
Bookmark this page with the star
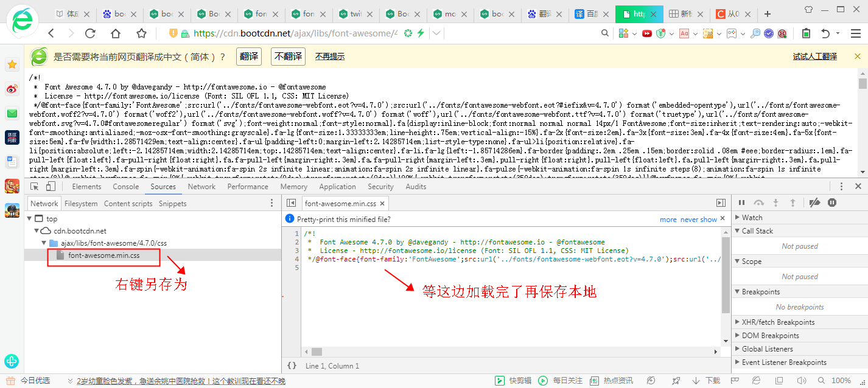pyautogui.click(x=141, y=33)
